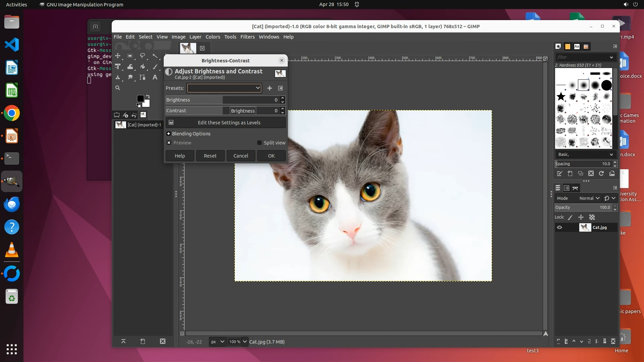Click the Reset button
Viewport: 644px width, 362px height.
210,156
